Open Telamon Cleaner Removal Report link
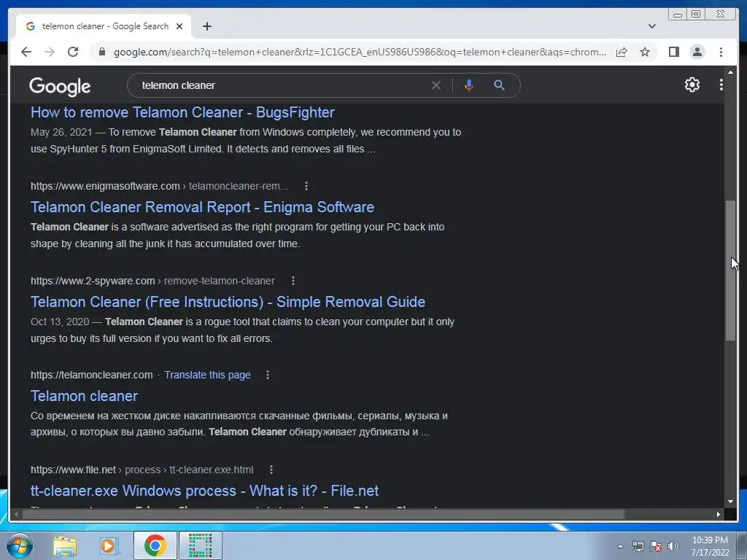This screenshot has width=747, height=560. tap(202, 207)
